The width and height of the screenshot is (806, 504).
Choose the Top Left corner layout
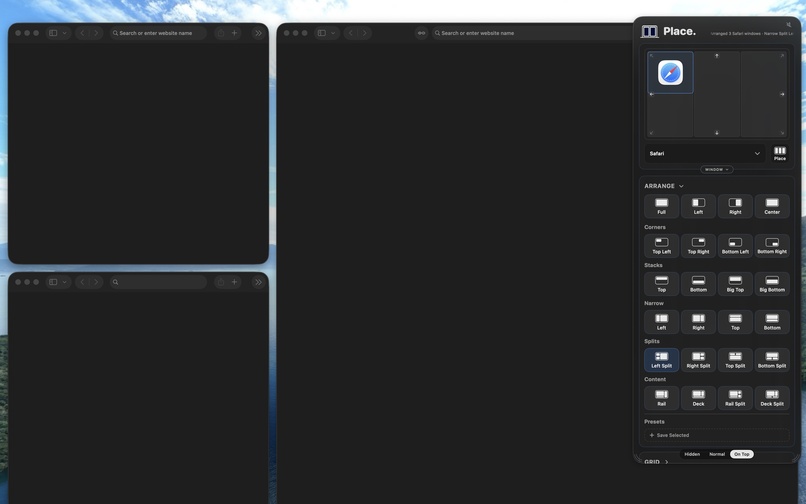point(661,246)
